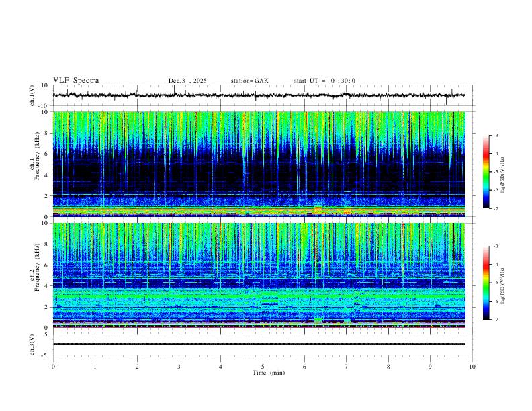Click the "-3" label on the ch.1 color bar

(x=495, y=135)
